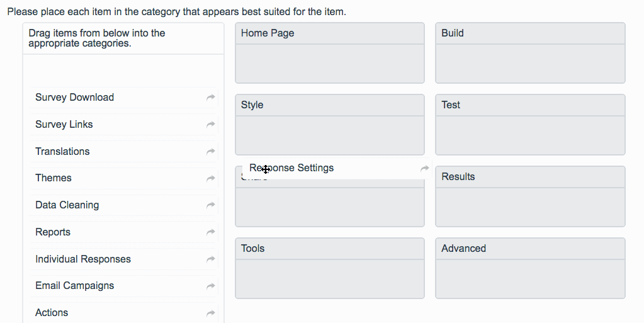The image size is (644, 323).
Task: Click the arrow icon beside Individual Responses
Action: pyautogui.click(x=210, y=259)
